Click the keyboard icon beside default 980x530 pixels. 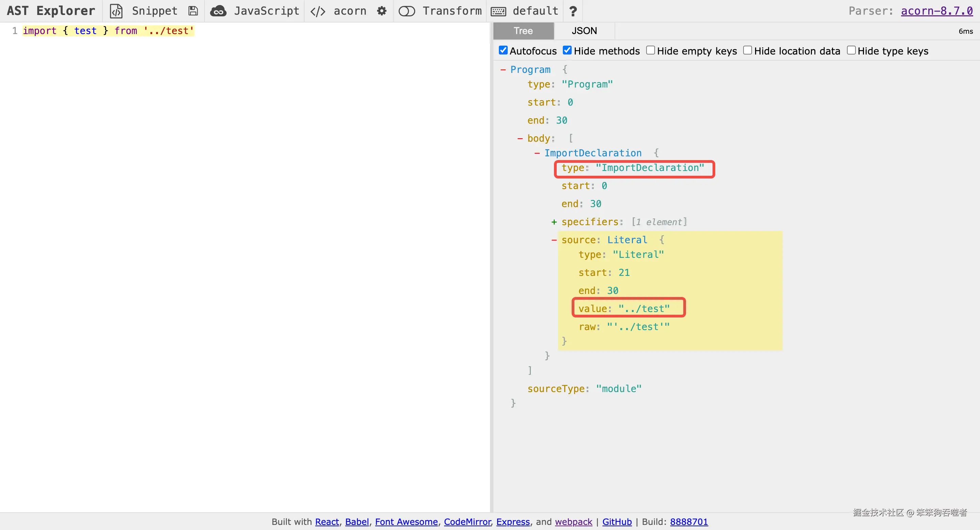point(499,11)
